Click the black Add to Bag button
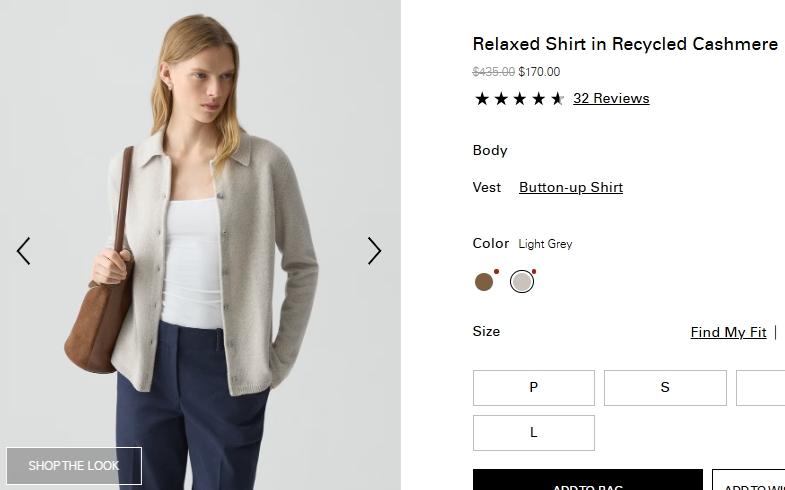This screenshot has width=785, height=490. [x=587, y=481]
